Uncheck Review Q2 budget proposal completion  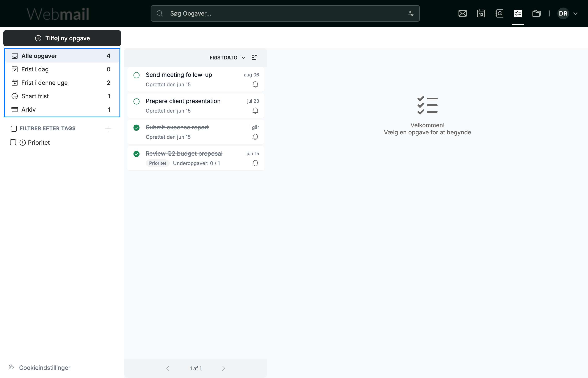(136, 154)
